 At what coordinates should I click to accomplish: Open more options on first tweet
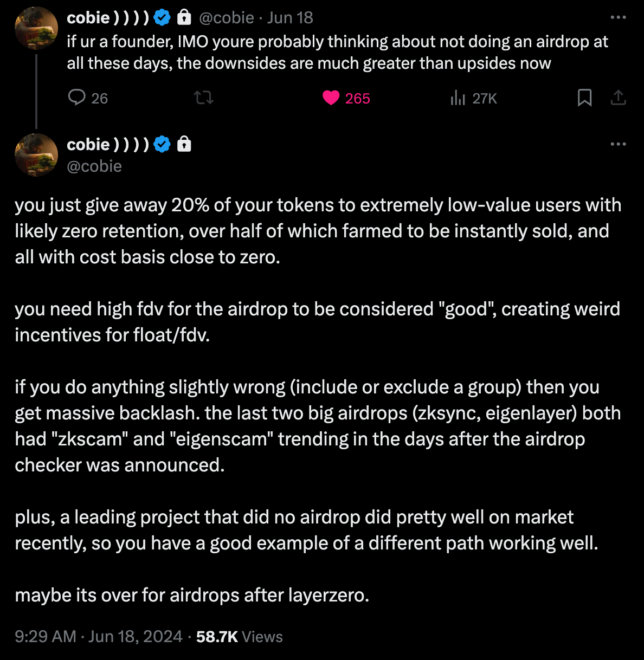pos(618,17)
